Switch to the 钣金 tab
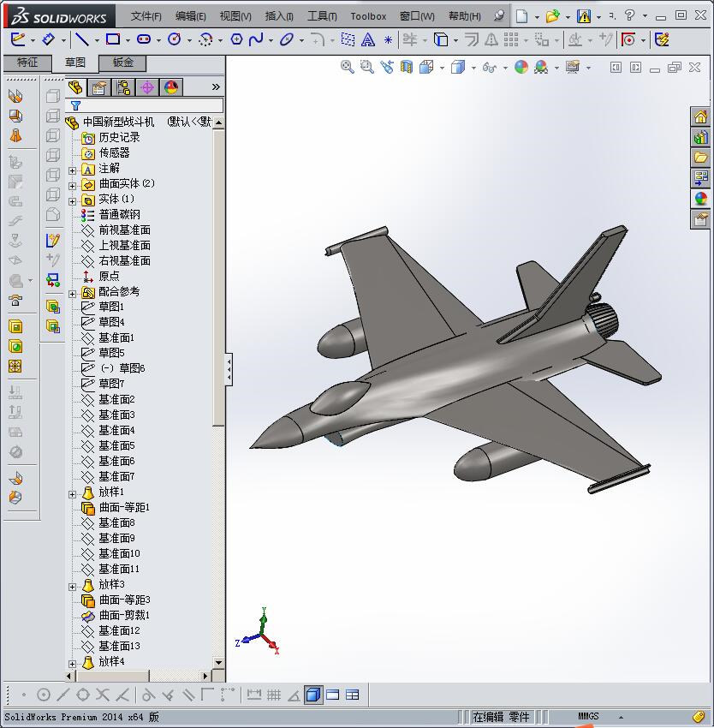The image size is (714, 728). [x=123, y=63]
